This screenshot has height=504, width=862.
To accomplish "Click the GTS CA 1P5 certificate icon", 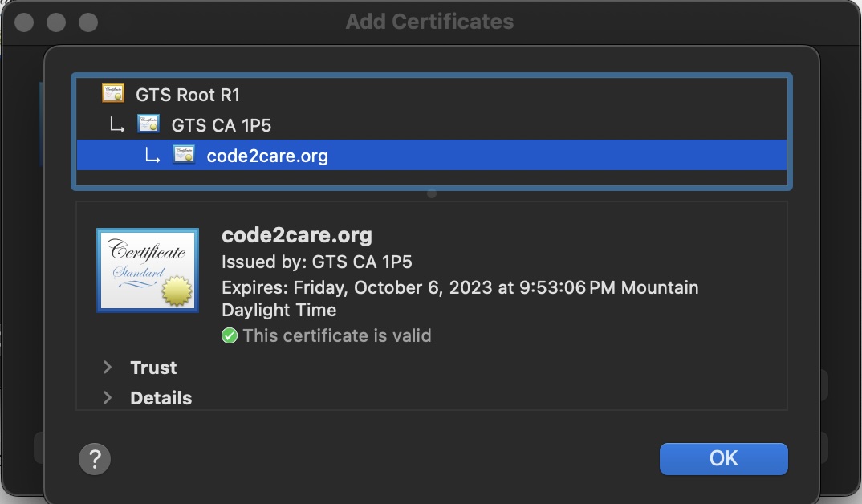I will [x=148, y=124].
